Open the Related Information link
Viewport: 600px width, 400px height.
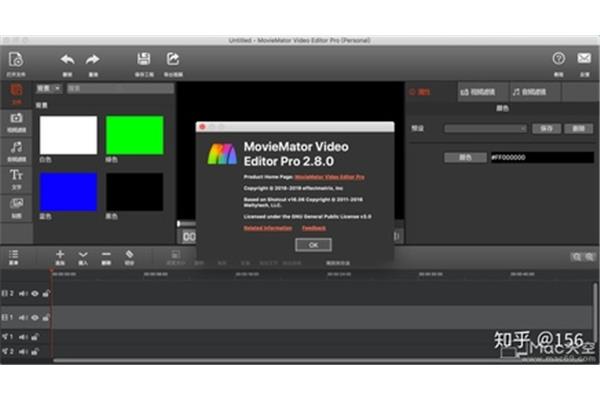268,228
